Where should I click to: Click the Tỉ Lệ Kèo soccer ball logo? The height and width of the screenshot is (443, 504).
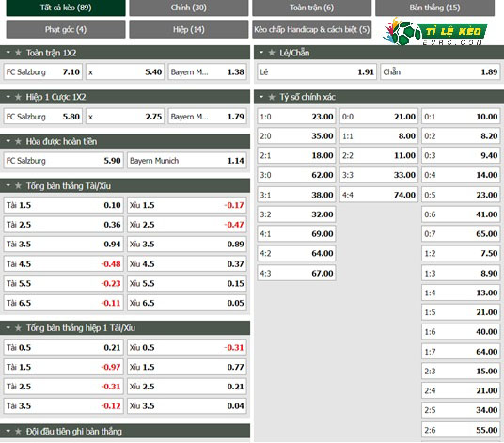click(x=434, y=31)
